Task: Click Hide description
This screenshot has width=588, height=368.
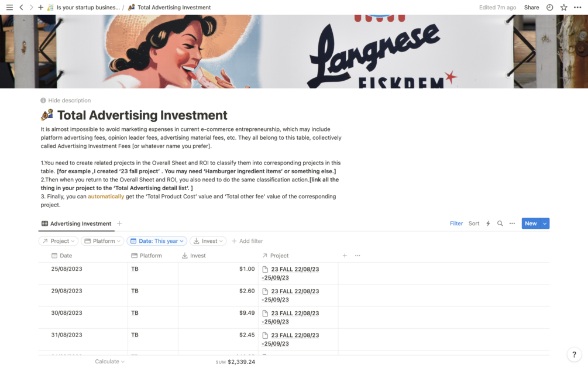Action: (66, 101)
